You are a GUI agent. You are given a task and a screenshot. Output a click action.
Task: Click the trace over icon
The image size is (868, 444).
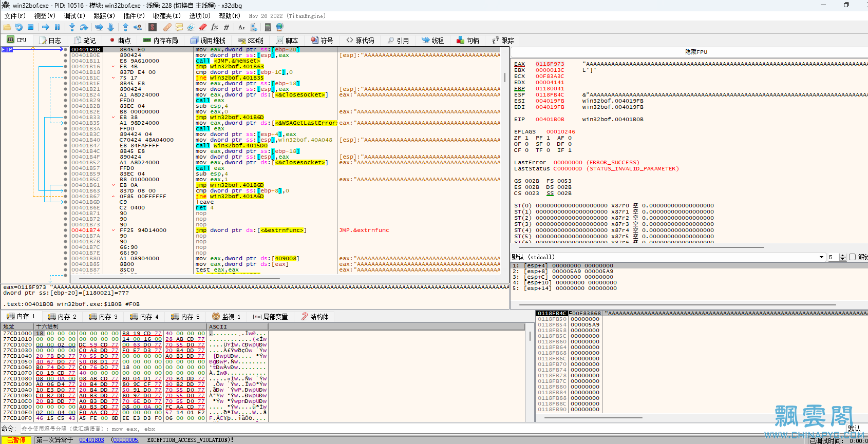(110, 27)
